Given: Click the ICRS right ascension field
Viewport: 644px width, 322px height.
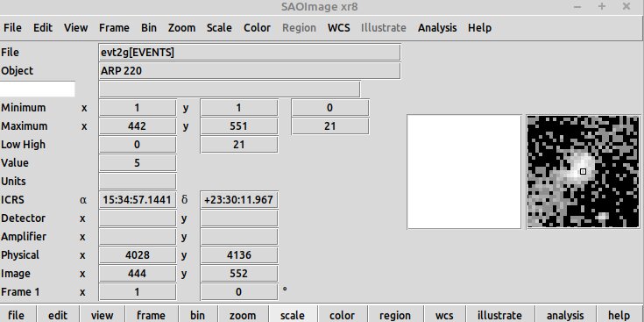Looking at the screenshot, I should click(x=138, y=200).
